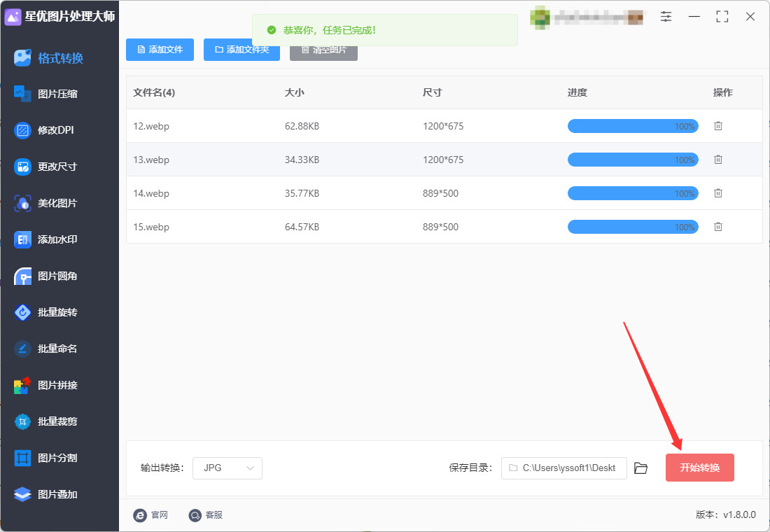The height and width of the screenshot is (532, 770).
Task: Start conversion with 开始转换 button
Action: pyautogui.click(x=700, y=468)
